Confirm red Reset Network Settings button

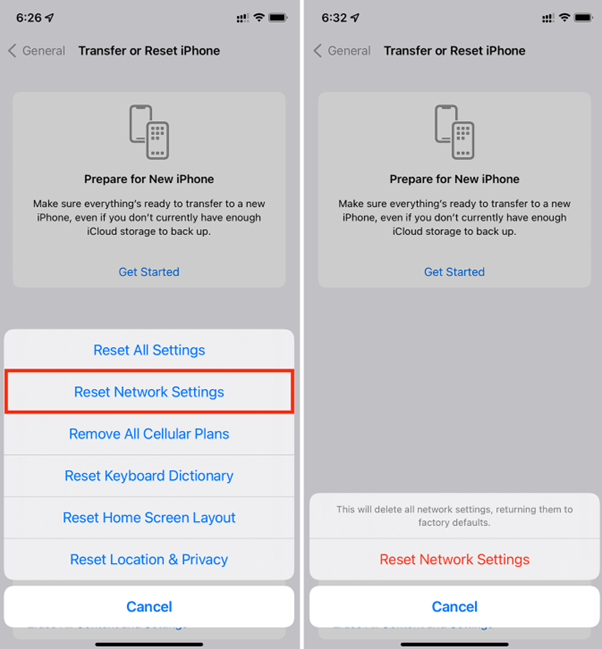point(454,559)
